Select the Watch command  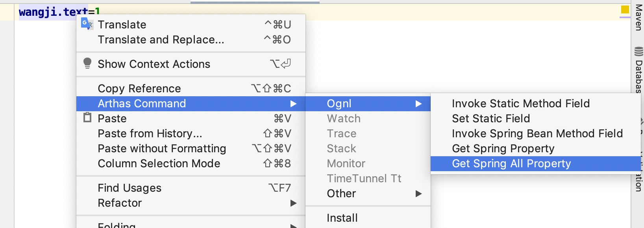click(x=368, y=118)
